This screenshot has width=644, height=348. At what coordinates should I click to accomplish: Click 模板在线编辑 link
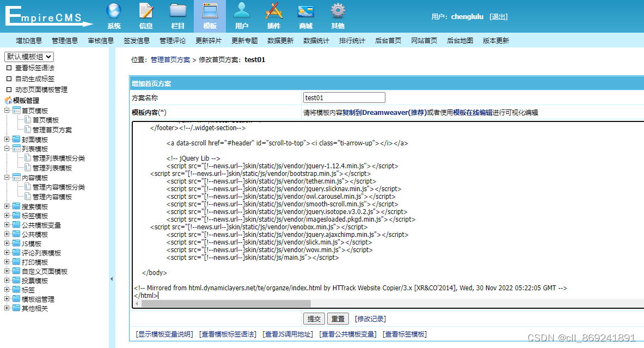click(473, 113)
